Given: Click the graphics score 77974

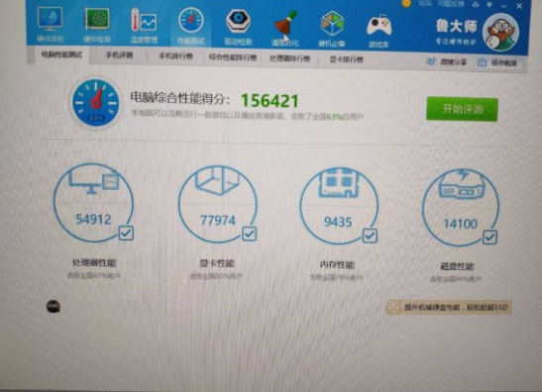Looking at the screenshot, I should [x=218, y=220].
